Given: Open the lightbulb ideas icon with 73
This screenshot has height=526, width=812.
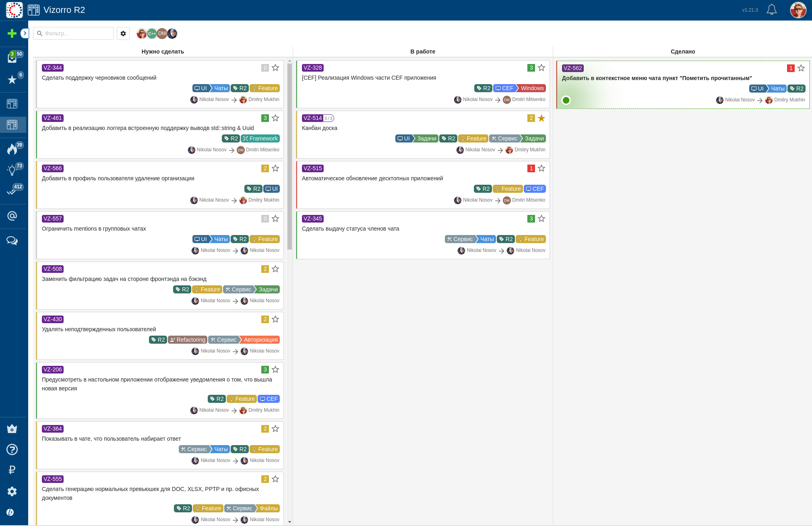Looking at the screenshot, I should point(12,170).
